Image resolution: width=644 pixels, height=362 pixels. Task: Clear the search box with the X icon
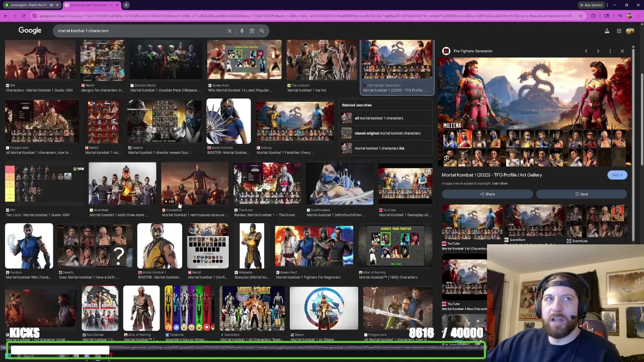229,31
